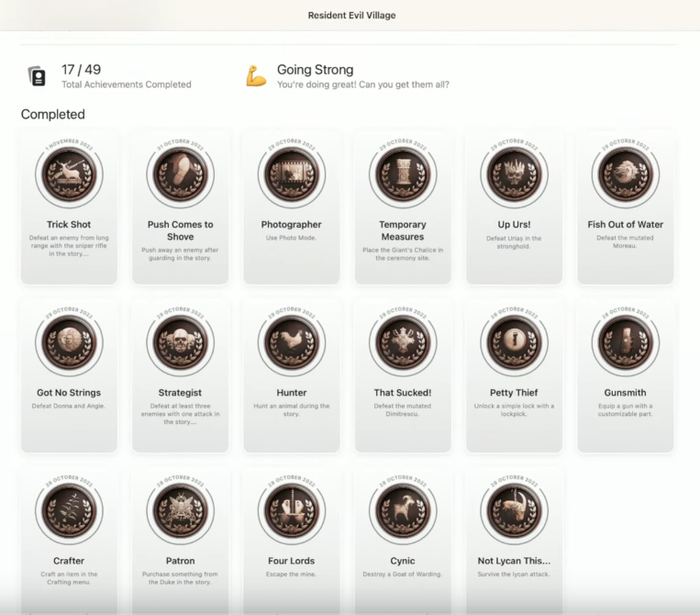Click "Unlock a simple lock with a lockpick."
The image size is (700, 615).
[514, 410]
